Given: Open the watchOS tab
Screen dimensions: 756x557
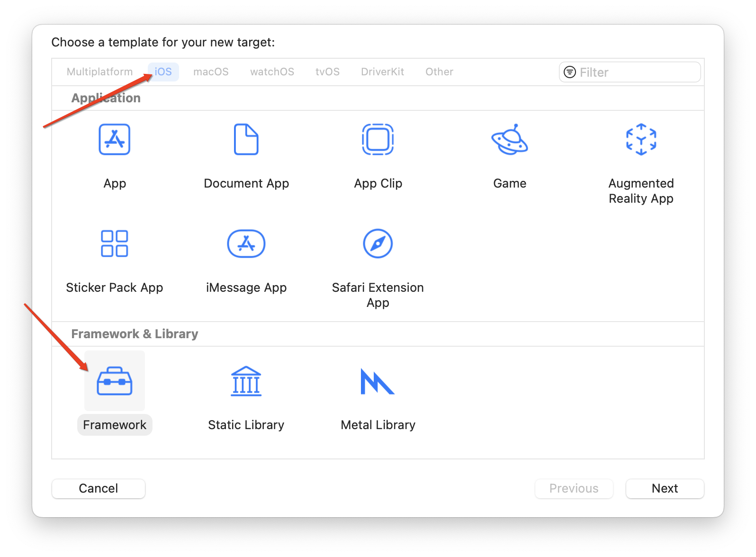Looking at the screenshot, I should click(272, 72).
